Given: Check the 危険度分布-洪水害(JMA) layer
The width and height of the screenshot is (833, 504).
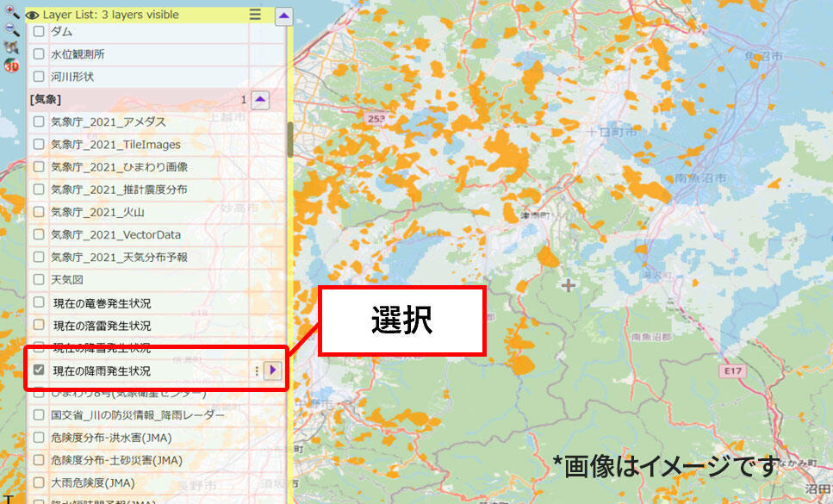Looking at the screenshot, I should coord(39,438).
